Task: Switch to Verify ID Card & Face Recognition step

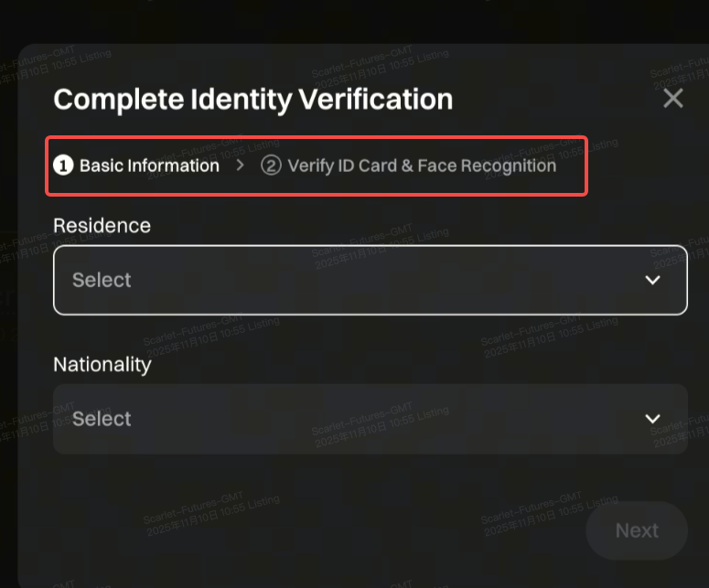Action: [x=421, y=166]
